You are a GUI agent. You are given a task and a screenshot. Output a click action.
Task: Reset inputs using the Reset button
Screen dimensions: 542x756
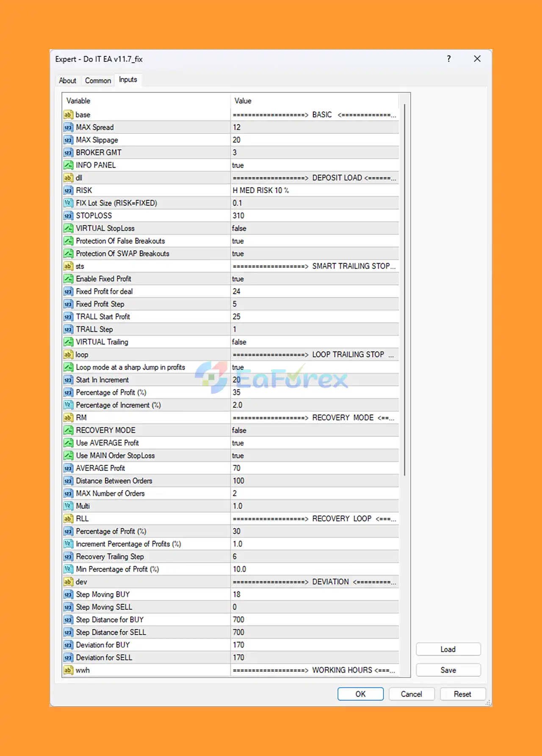(462, 694)
